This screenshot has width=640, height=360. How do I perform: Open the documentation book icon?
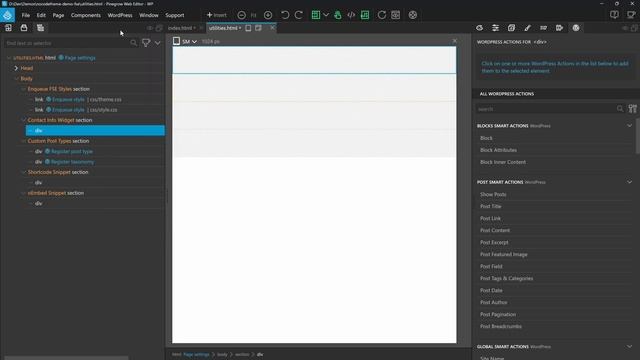click(614, 15)
